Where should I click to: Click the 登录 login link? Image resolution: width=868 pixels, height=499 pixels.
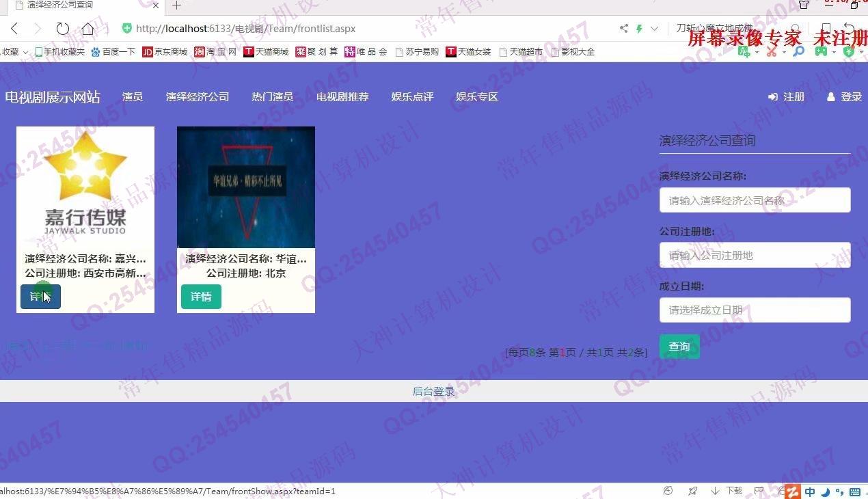pyautogui.click(x=845, y=97)
